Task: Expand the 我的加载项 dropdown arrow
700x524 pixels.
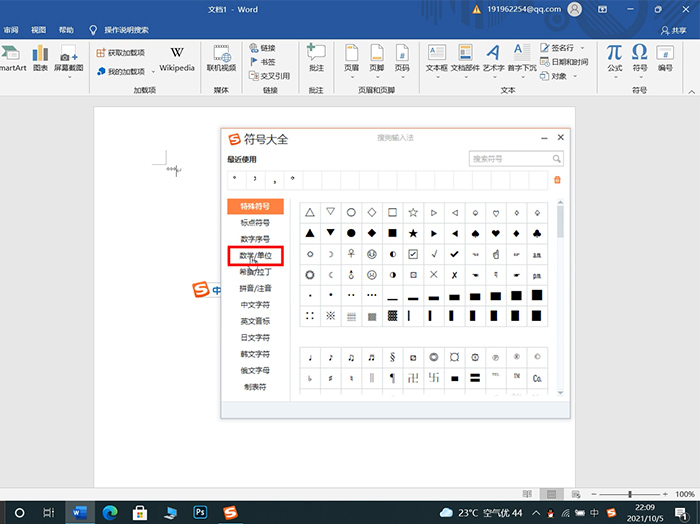Action: tap(153, 71)
